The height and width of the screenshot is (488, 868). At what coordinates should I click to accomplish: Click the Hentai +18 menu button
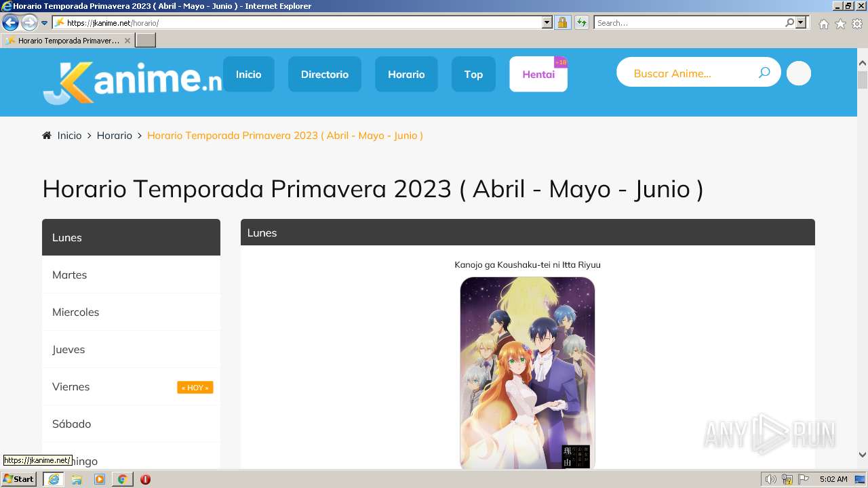click(538, 75)
